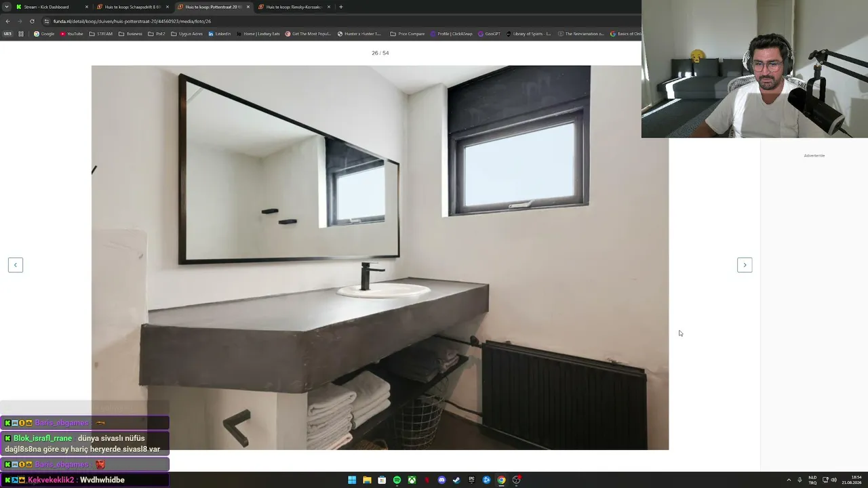
Task: Open the The Reincarnation o... bookmark
Action: tap(580, 34)
